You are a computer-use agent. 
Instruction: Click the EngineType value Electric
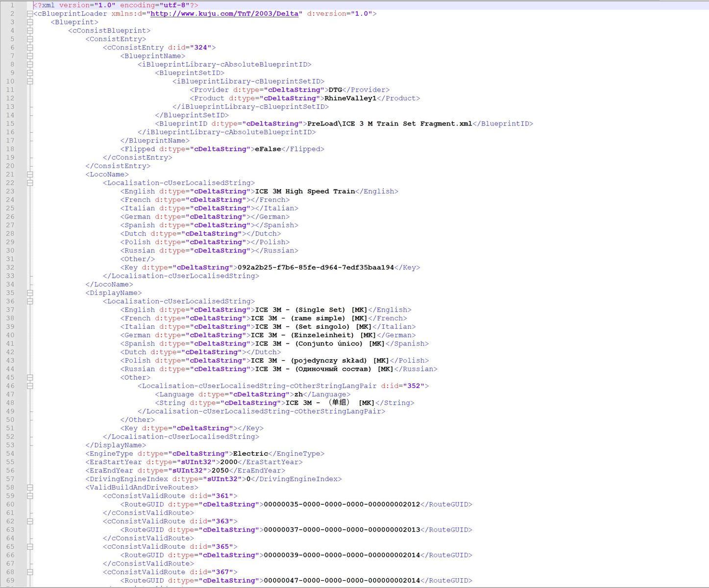tap(250, 454)
